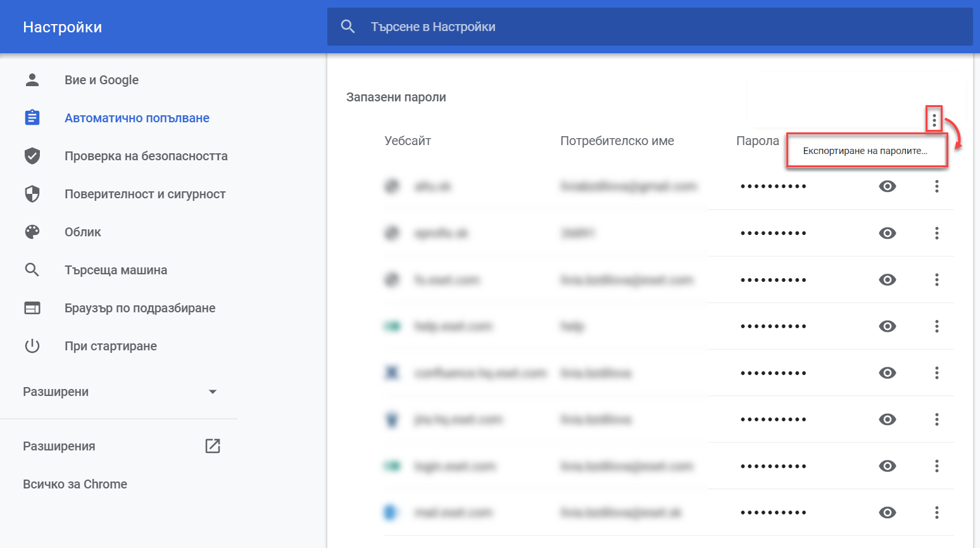Click the favicon in the confluence.hq.eset.com row
Image resolution: width=980 pixels, height=548 pixels.
point(393,373)
